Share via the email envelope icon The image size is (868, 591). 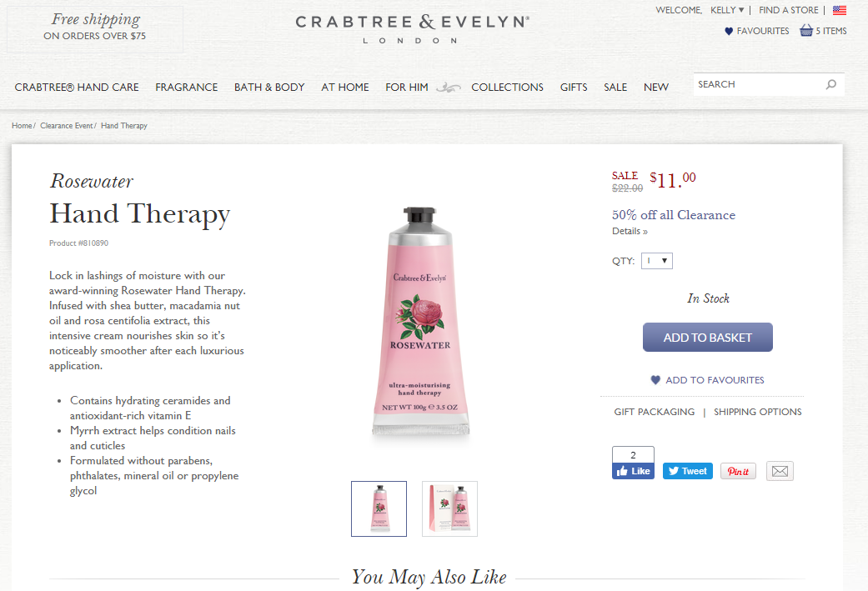[x=780, y=471]
